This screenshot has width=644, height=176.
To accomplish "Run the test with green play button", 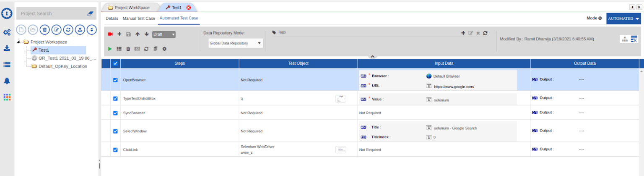I will click(110, 49).
